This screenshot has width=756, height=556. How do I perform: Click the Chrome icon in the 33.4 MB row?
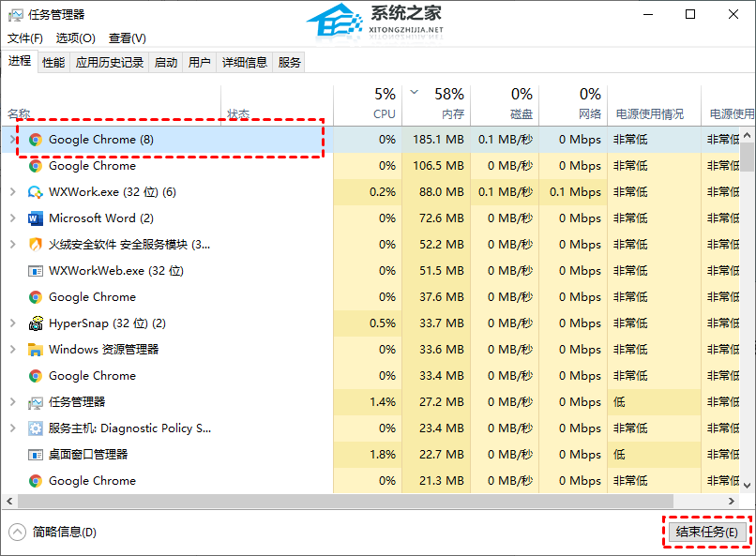click(36, 376)
